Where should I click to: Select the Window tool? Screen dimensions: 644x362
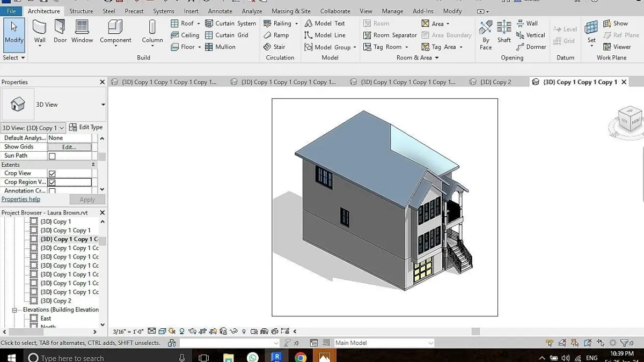pyautogui.click(x=82, y=33)
